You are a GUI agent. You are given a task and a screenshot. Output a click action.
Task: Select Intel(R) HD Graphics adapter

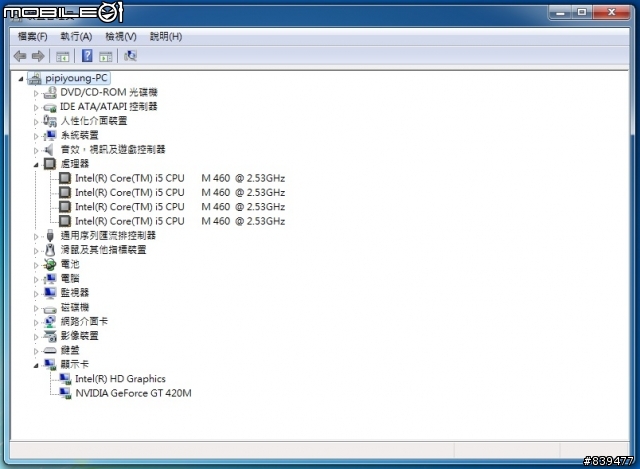pos(120,379)
